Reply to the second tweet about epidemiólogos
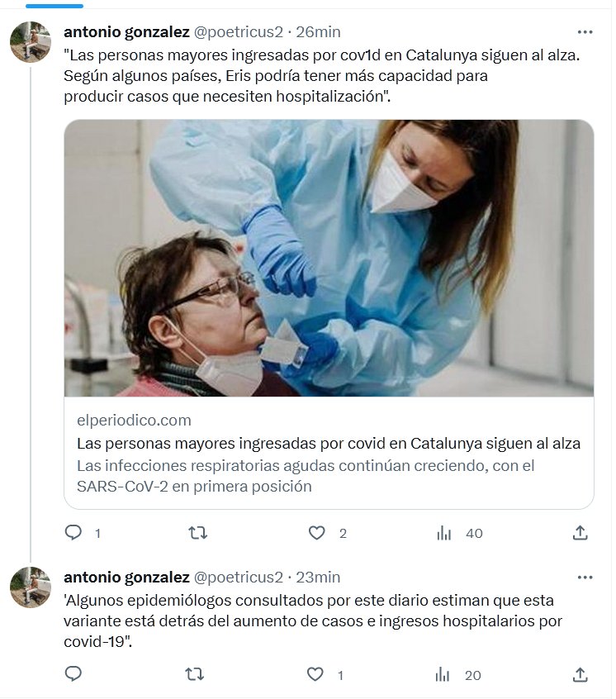 [73, 674]
